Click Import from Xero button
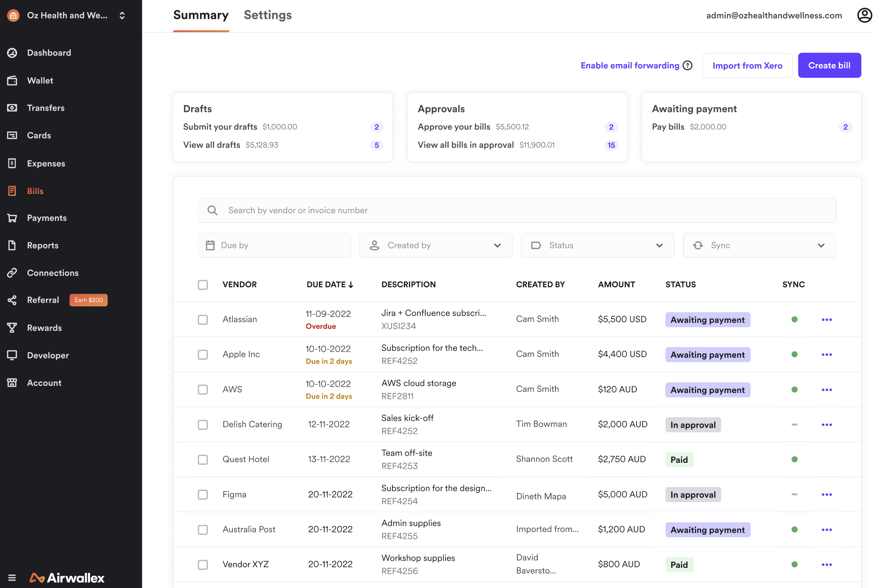Screen dimensions: 874x588 (747, 66)
